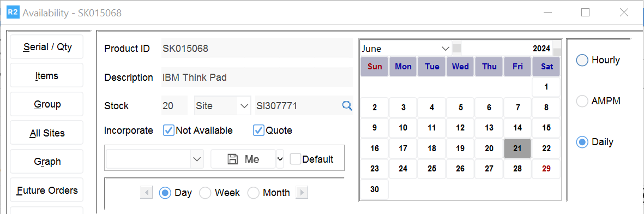Select June 14 in the calendar
Viewport: 644px width, 214px height.
[517, 128]
